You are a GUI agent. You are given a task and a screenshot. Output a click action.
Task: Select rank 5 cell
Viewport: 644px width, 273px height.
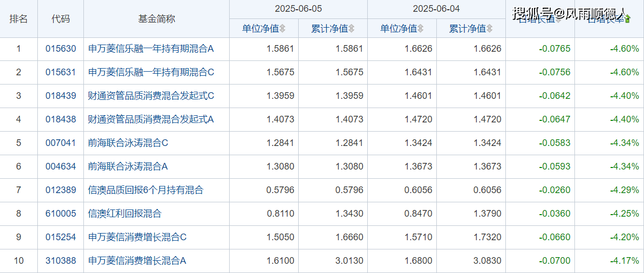coord(19,143)
